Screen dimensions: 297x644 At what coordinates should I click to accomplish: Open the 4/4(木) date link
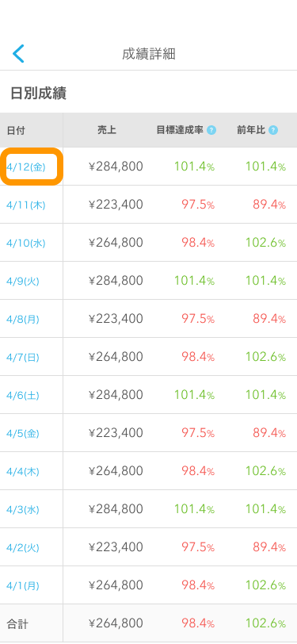coord(23,472)
